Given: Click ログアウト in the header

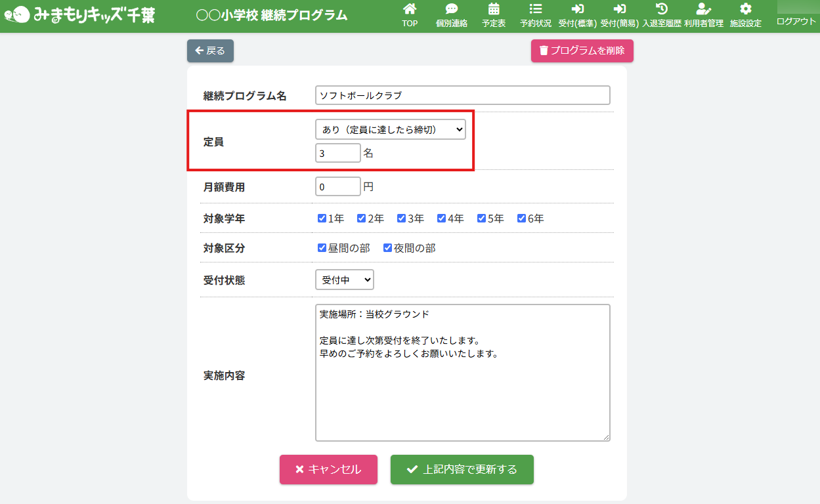Looking at the screenshot, I should pyautogui.click(x=796, y=21).
